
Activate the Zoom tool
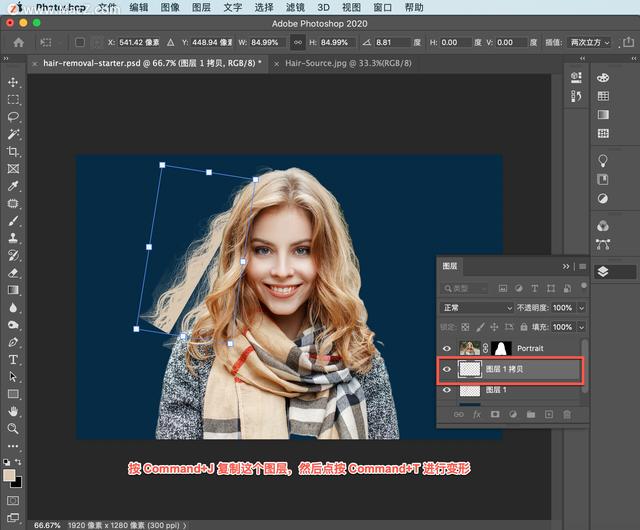[13, 428]
